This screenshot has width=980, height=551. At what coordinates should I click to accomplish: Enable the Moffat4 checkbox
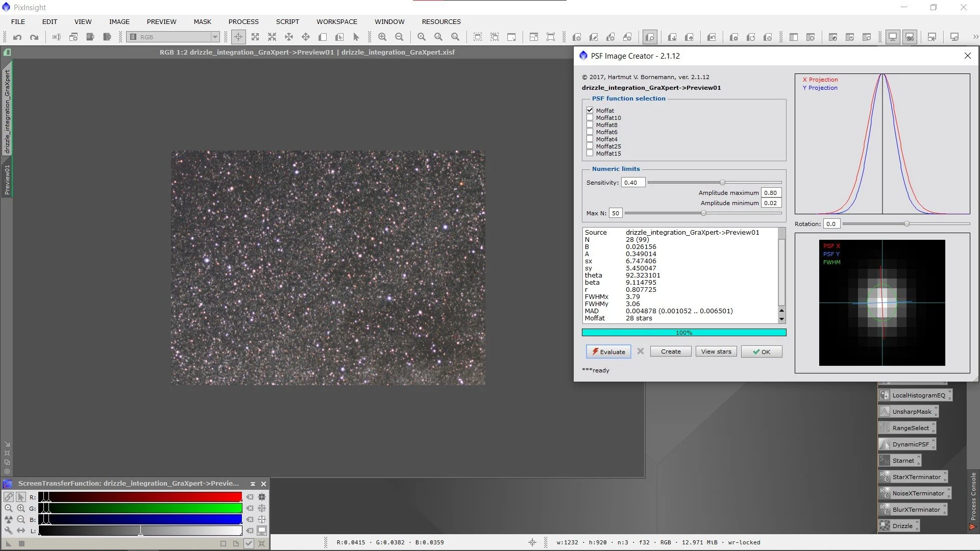pyautogui.click(x=590, y=139)
